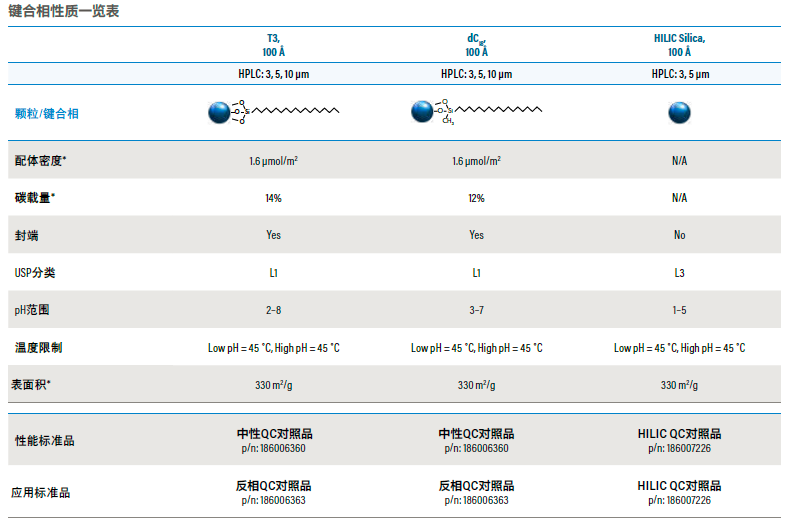Click the 性能标准品 row label
The width and height of the screenshot is (794, 523).
[45, 440]
